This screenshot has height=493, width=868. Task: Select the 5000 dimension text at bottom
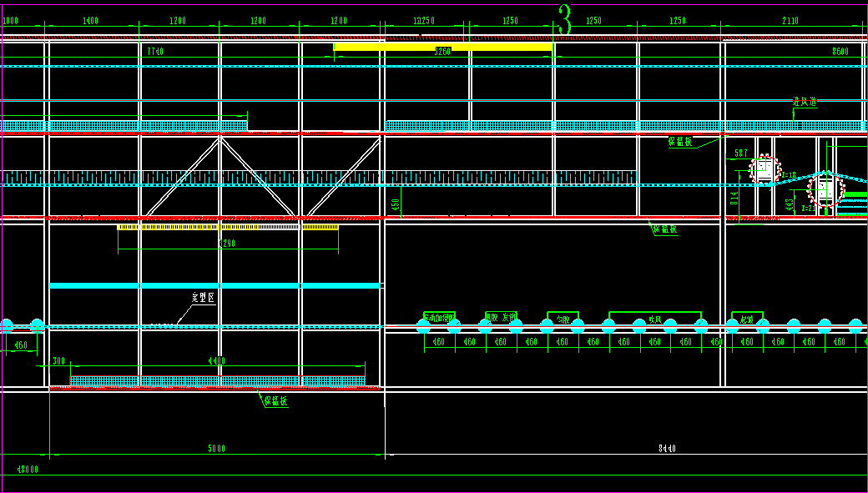click(x=216, y=449)
